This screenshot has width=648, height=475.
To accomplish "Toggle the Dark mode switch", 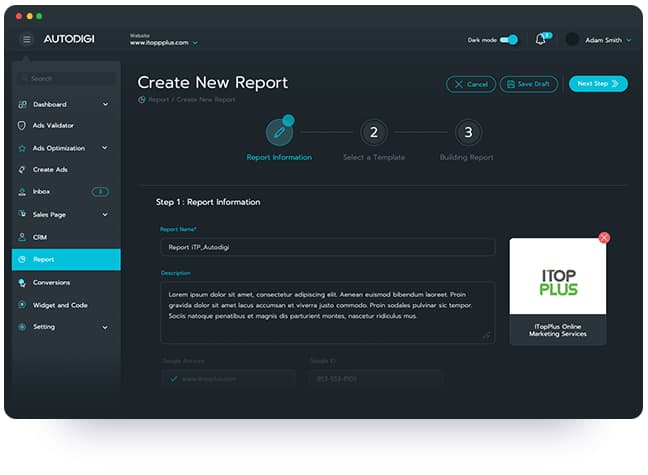I will click(x=509, y=40).
